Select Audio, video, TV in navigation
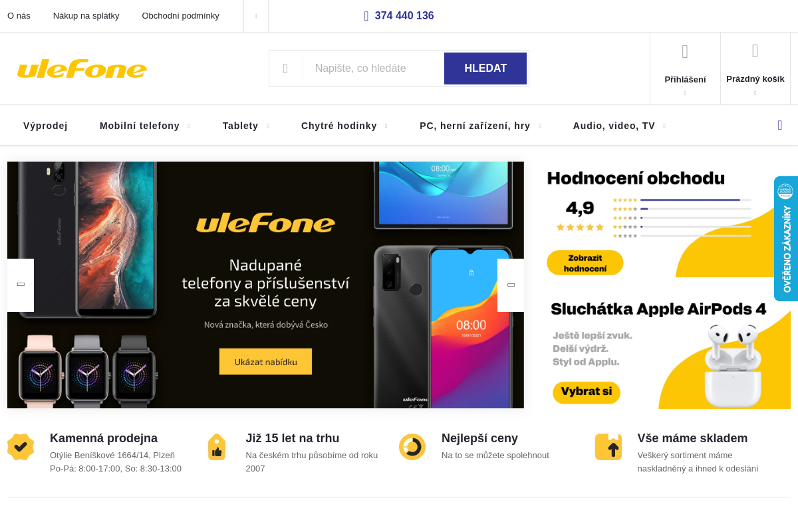Image resolution: width=798 pixels, height=532 pixels. [614, 125]
